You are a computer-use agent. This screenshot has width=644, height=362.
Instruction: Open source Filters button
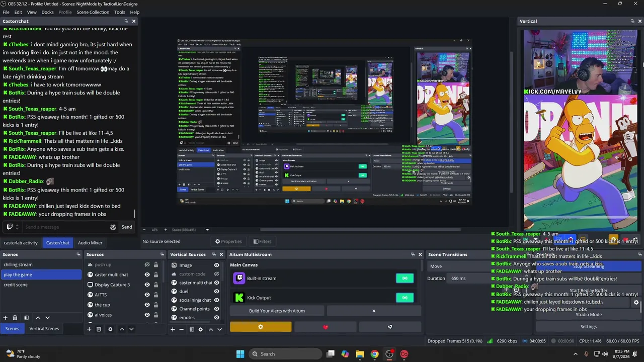(263, 241)
